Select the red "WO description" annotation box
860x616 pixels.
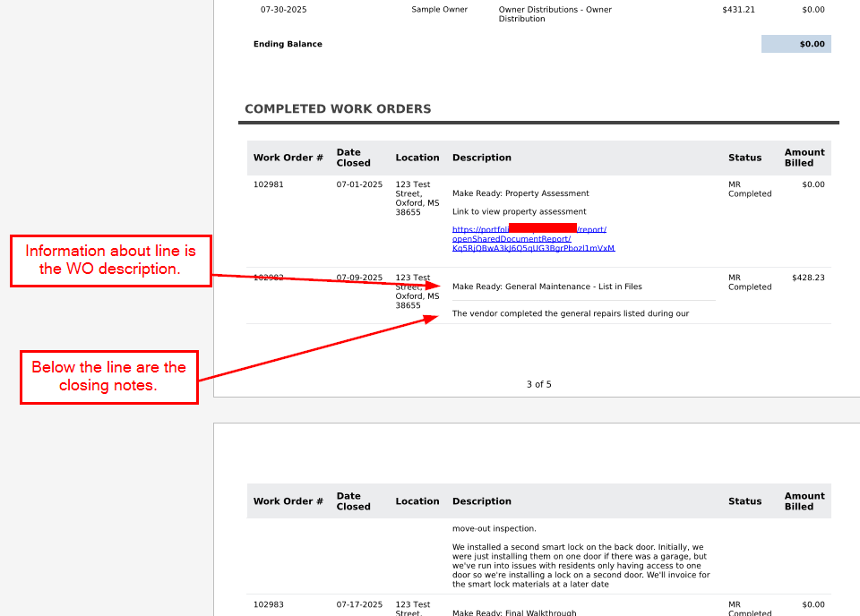tap(110, 260)
